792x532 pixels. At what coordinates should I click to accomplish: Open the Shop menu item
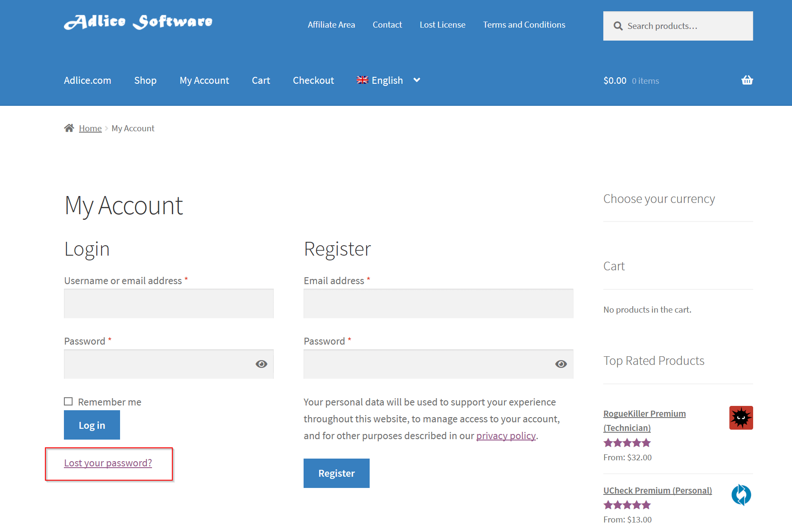(x=145, y=81)
